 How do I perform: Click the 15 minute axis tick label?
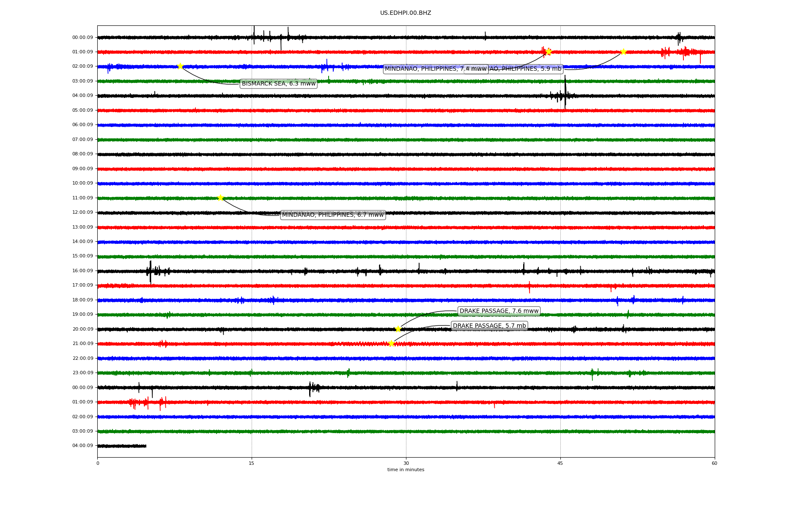252,464
